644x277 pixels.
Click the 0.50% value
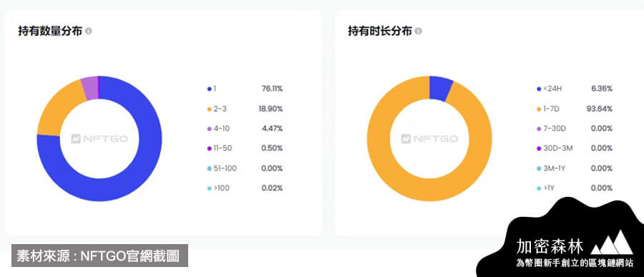click(272, 148)
